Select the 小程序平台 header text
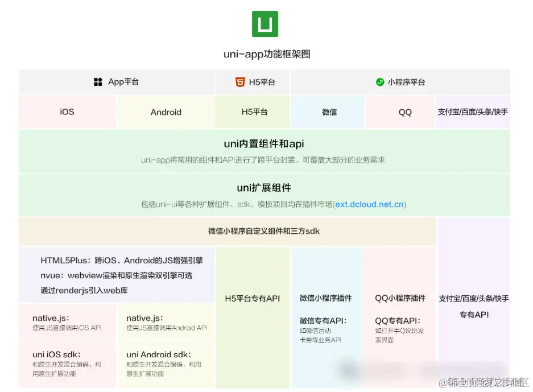Viewport: 533px width, 392px height. pyautogui.click(x=406, y=82)
